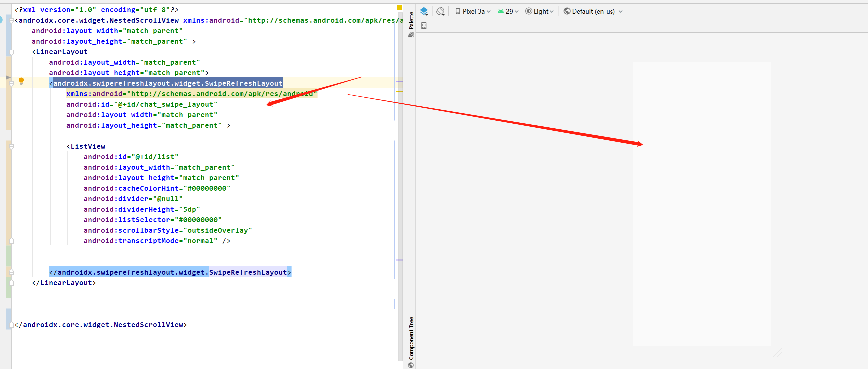Open the API 29 version dropdown
The image size is (868, 369).
pyautogui.click(x=508, y=11)
